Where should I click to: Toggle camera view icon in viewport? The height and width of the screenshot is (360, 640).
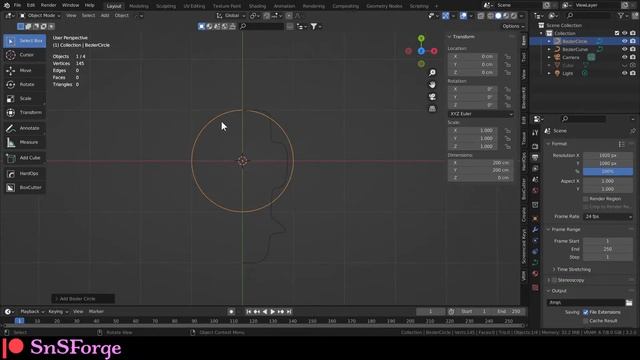tap(432, 97)
